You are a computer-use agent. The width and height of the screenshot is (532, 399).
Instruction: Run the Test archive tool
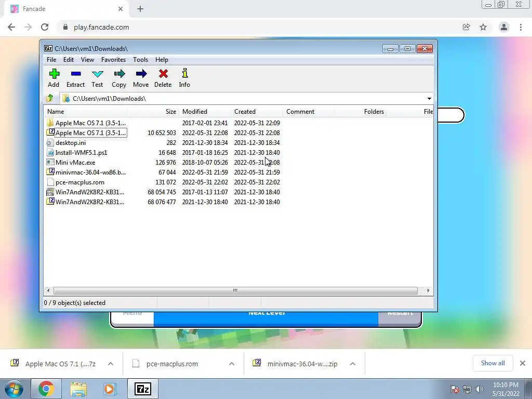97,78
